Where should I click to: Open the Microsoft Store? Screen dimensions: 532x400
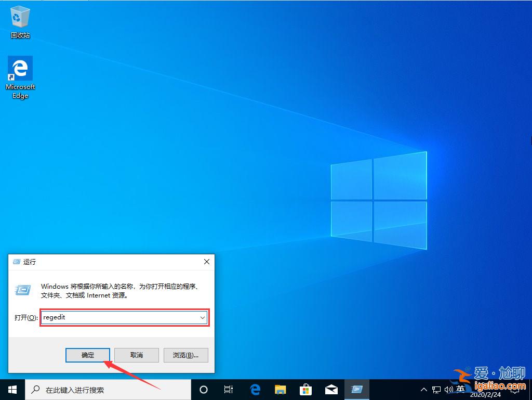click(306, 389)
